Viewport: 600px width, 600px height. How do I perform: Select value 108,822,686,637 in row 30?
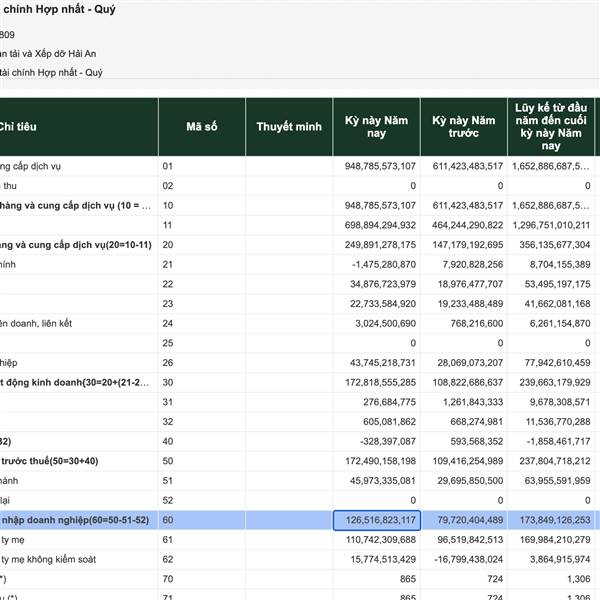coord(468,382)
